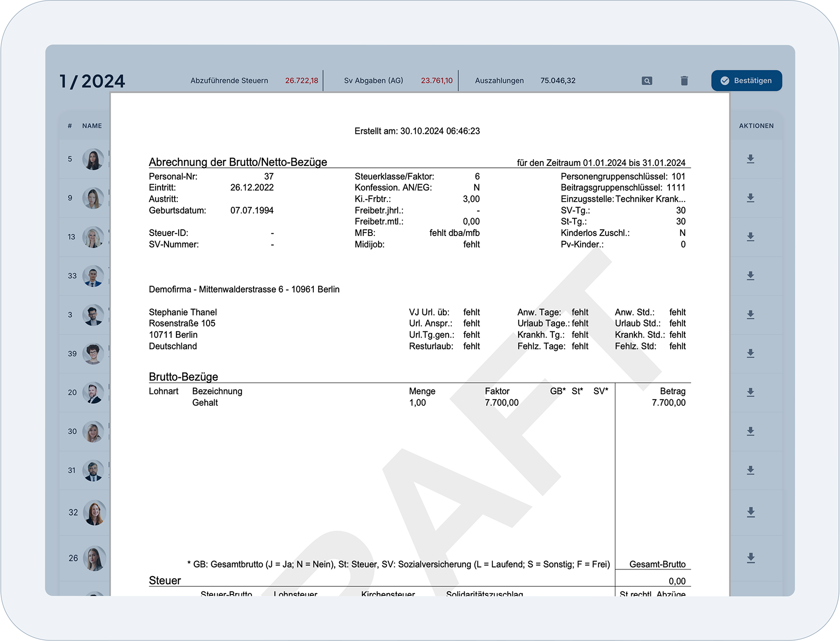Click the Auszahlungen label
The image size is (840, 641).
point(499,81)
